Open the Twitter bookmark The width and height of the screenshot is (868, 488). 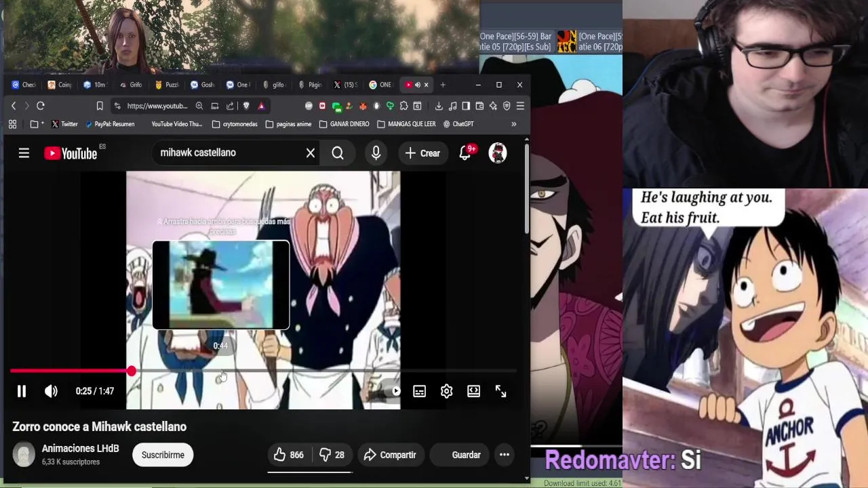click(64, 124)
